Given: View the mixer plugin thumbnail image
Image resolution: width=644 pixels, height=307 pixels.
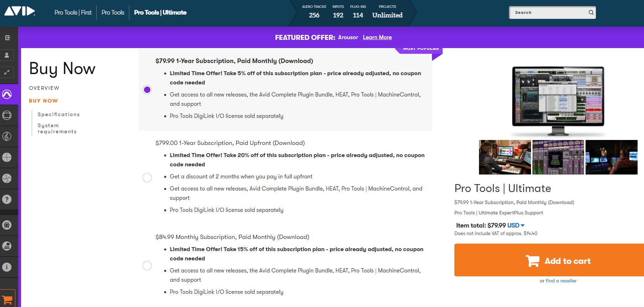Looking at the screenshot, I should [558, 157].
